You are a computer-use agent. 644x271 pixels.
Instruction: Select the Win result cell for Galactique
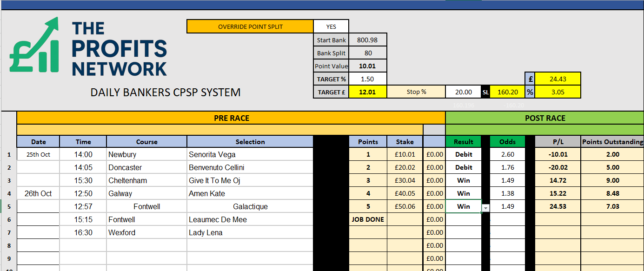(463, 206)
